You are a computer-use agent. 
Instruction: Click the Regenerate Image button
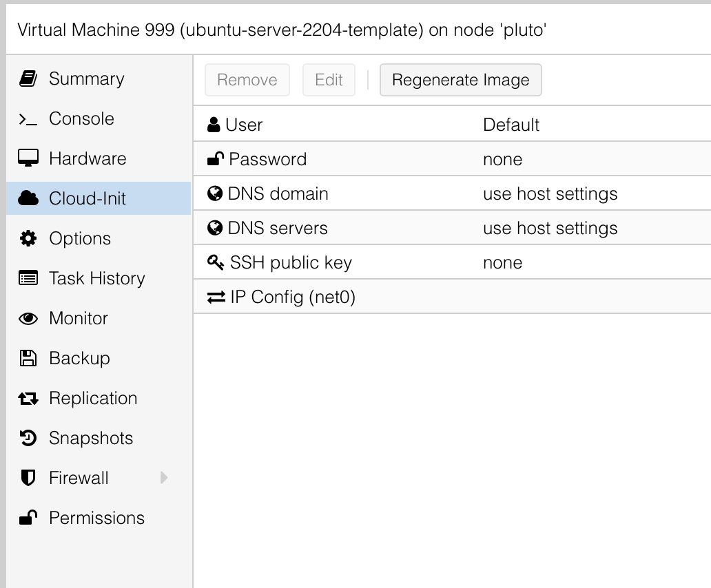point(460,80)
